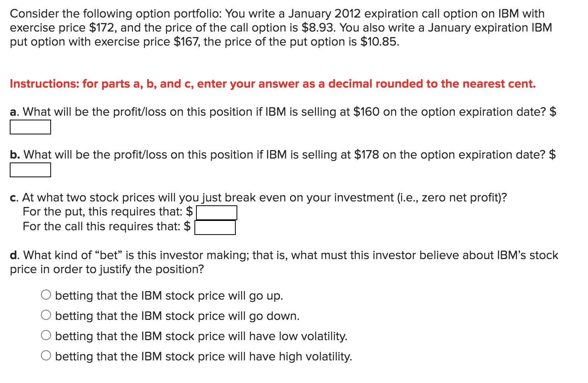Screen dimensions: 588x383
Task: Click the part c question heading
Action: click(x=258, y=197)
